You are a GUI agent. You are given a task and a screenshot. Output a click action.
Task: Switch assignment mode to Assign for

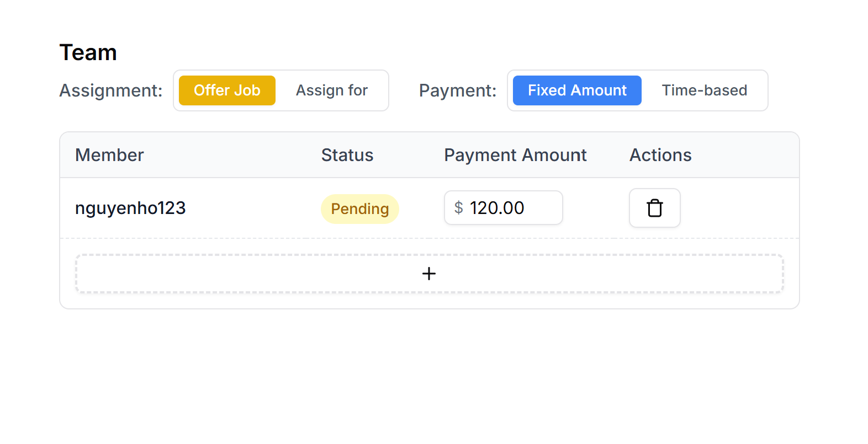(x=331, y=90)
